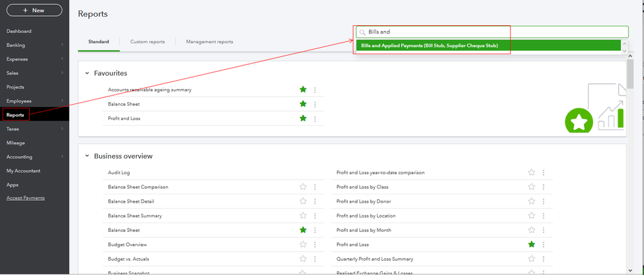Switch to the Custom reports tab
The image size is (644, 275).
click(x=148, y=41)
